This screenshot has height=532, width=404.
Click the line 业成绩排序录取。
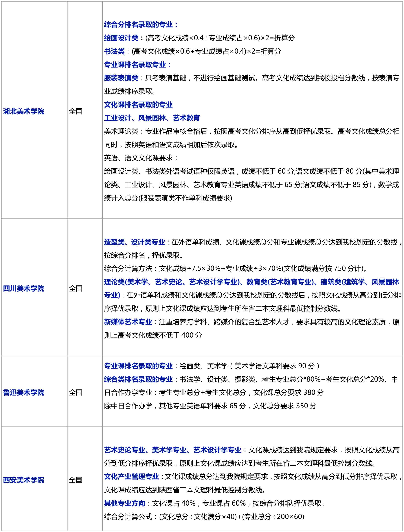(130, 91)
